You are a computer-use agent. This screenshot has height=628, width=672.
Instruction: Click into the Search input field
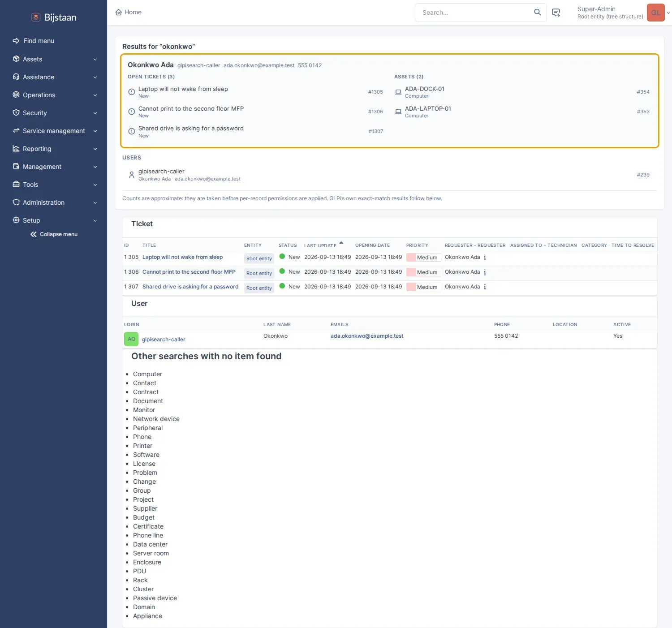(x=475, y=13)
